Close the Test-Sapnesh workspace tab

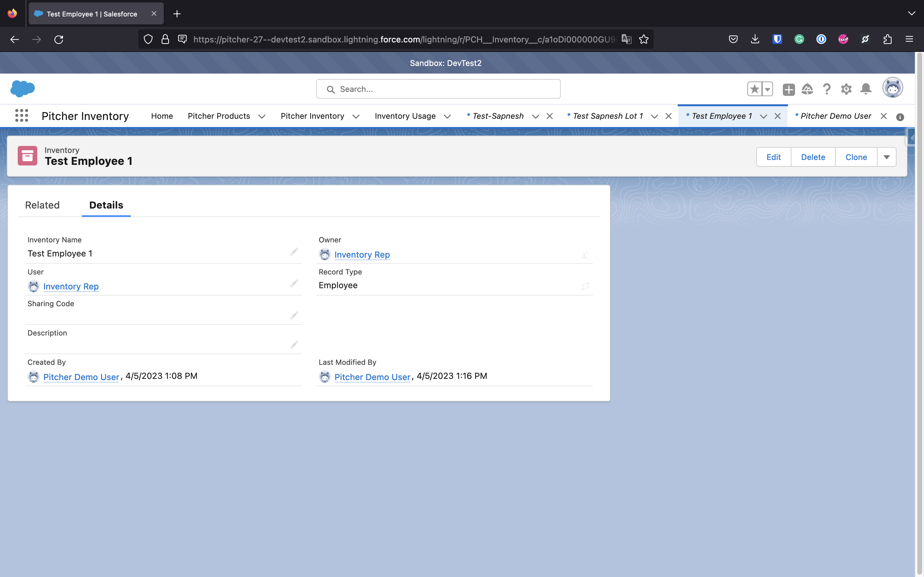coord(550,116)
